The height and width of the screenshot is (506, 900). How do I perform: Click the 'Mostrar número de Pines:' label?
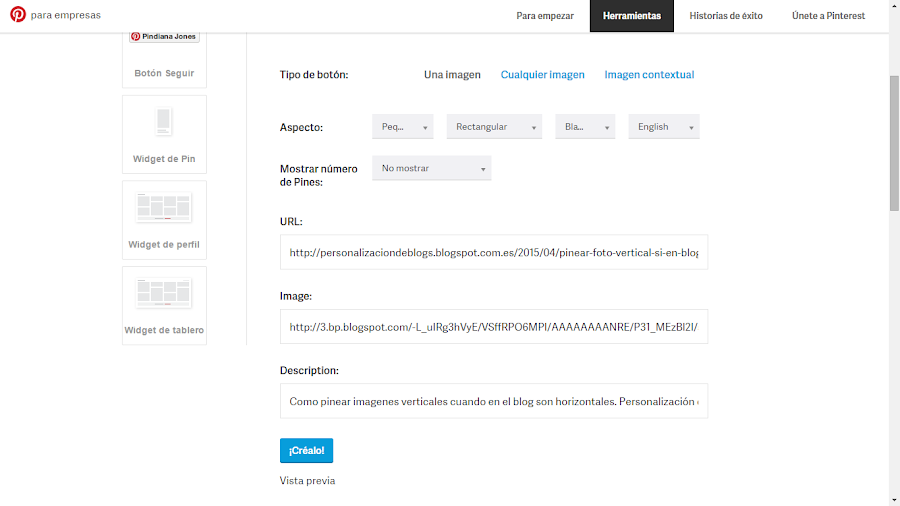coord(319,176)
